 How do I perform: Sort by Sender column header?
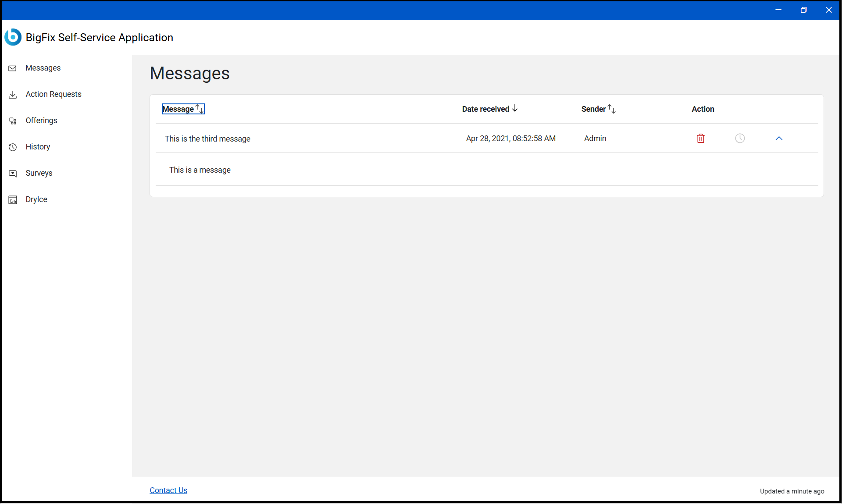598,109
